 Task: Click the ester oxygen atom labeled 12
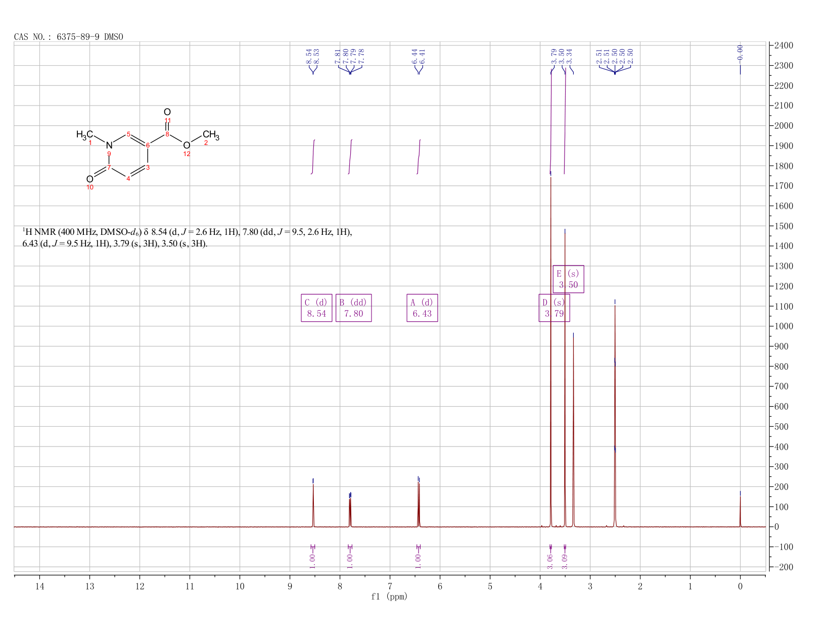coord(187,145)
